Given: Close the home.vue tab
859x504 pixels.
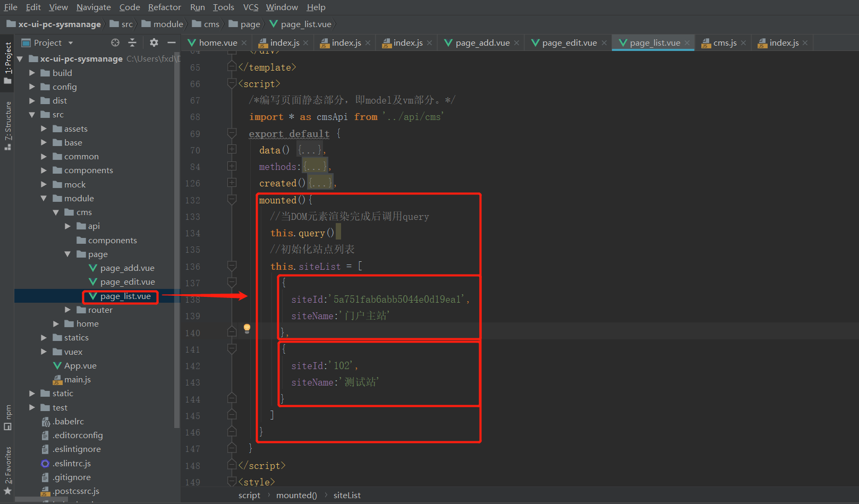Looking at the screenshot, I should click(244, 43).
